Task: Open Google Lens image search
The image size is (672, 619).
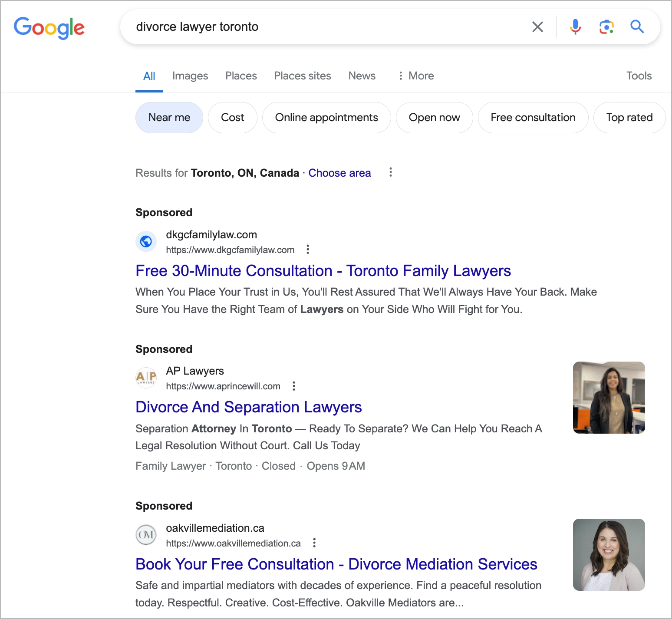Action: 606,27
